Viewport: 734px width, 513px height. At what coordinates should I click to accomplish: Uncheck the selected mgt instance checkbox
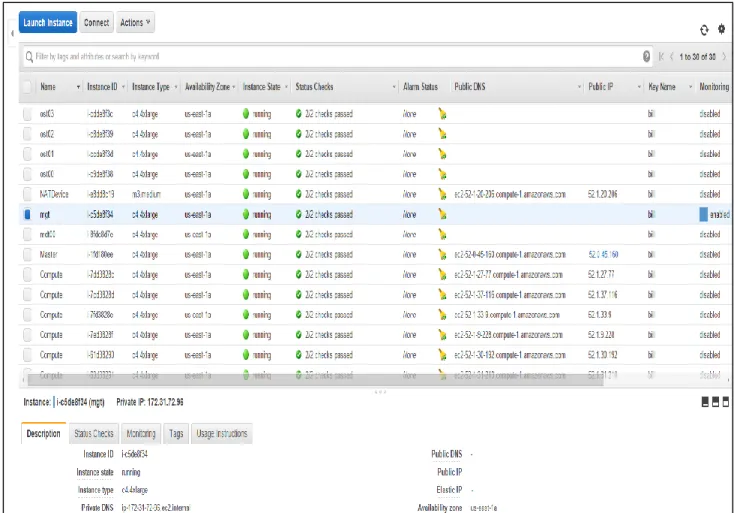point(28,214)
